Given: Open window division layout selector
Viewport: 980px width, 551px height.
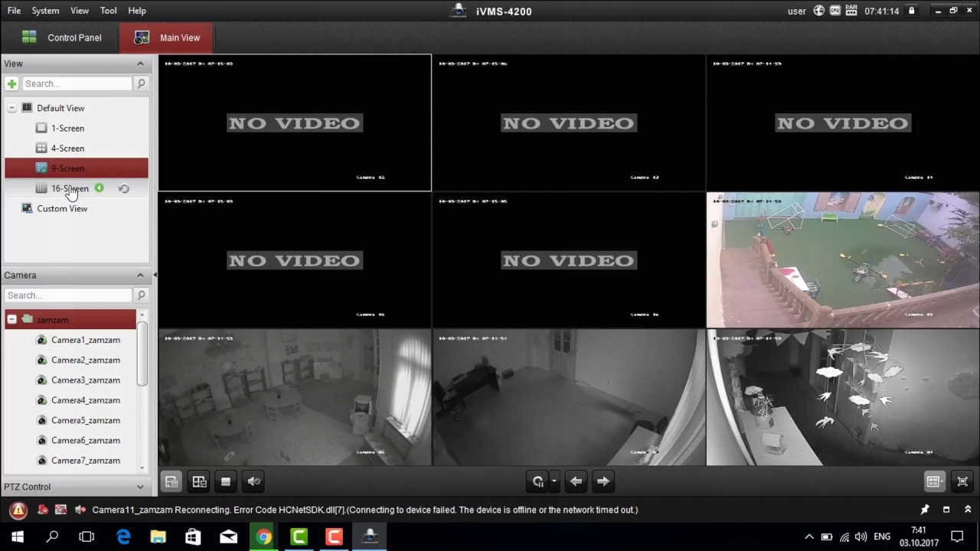Looking at the screenshot, I should (x=933, y=481).
